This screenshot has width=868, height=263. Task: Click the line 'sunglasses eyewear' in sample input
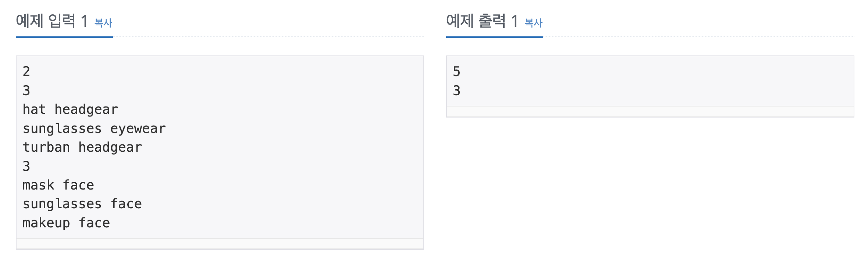point(94,128)
